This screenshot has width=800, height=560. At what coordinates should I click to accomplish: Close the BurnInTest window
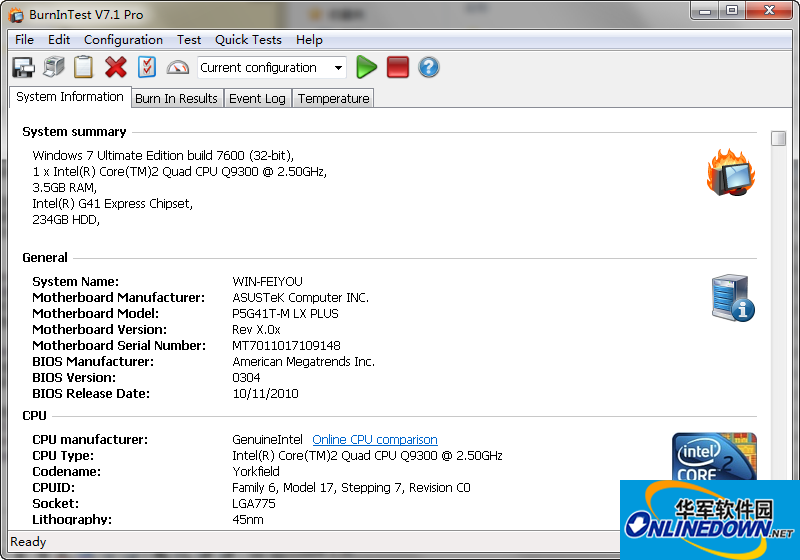(769, 11)
